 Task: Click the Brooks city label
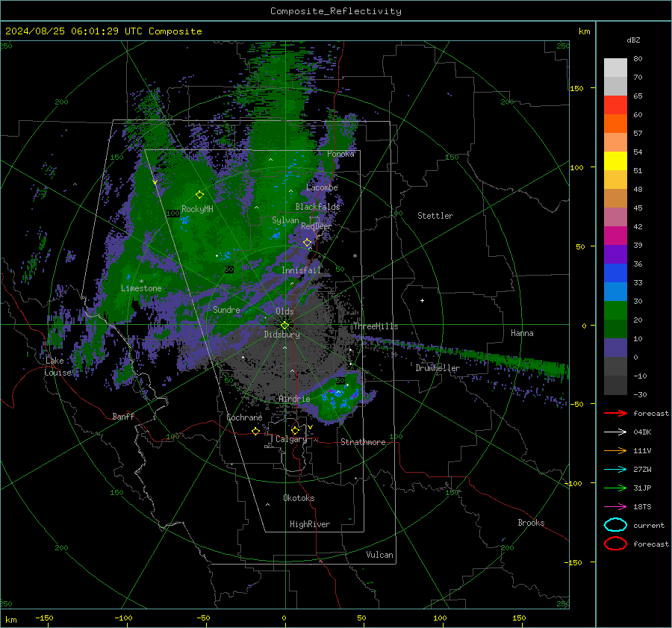[531, 523]
